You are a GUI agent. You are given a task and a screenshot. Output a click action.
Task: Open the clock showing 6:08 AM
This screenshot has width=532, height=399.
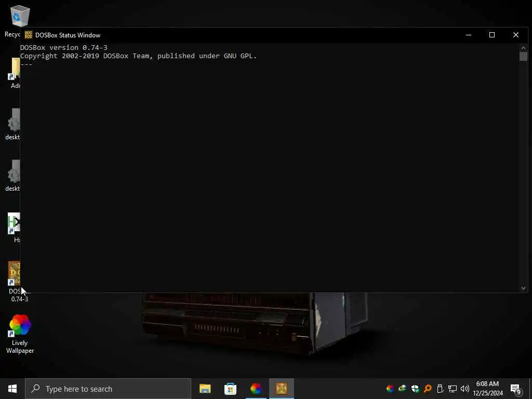[487, 389]
